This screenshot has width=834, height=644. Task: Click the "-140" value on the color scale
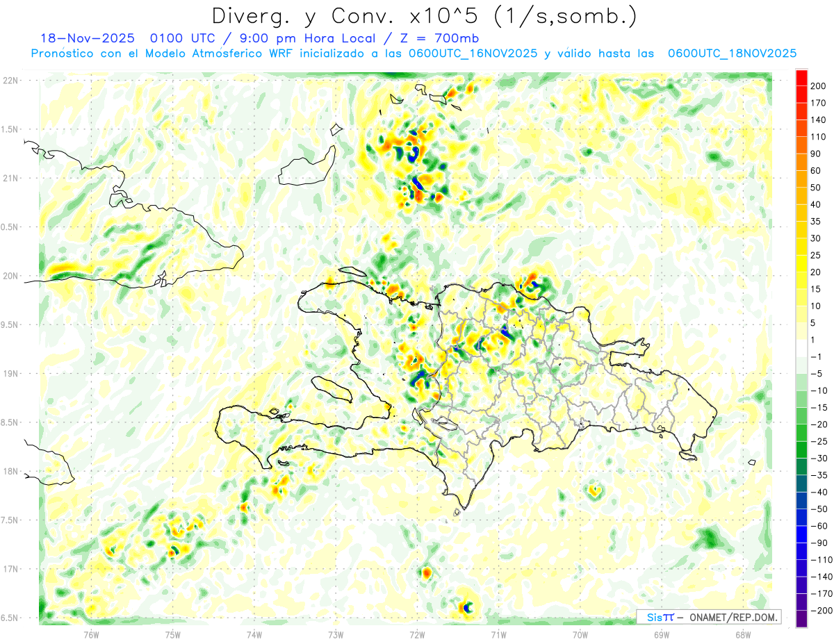point(823,576)
